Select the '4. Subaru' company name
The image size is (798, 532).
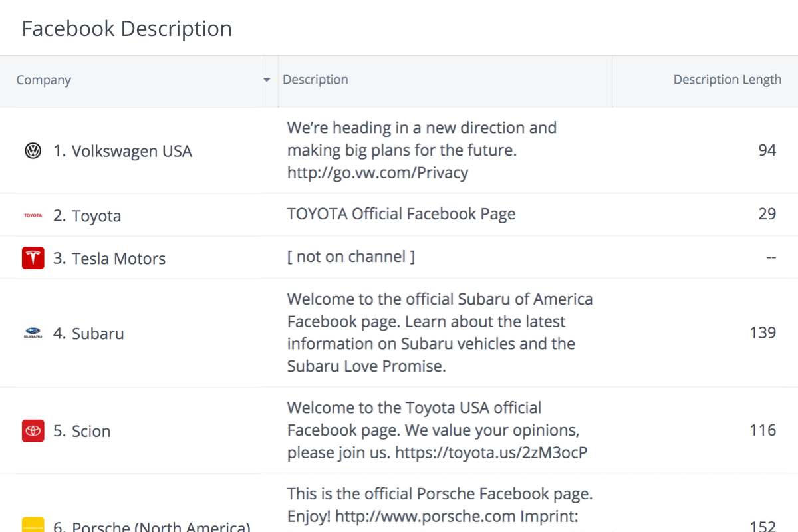(88, 333)
